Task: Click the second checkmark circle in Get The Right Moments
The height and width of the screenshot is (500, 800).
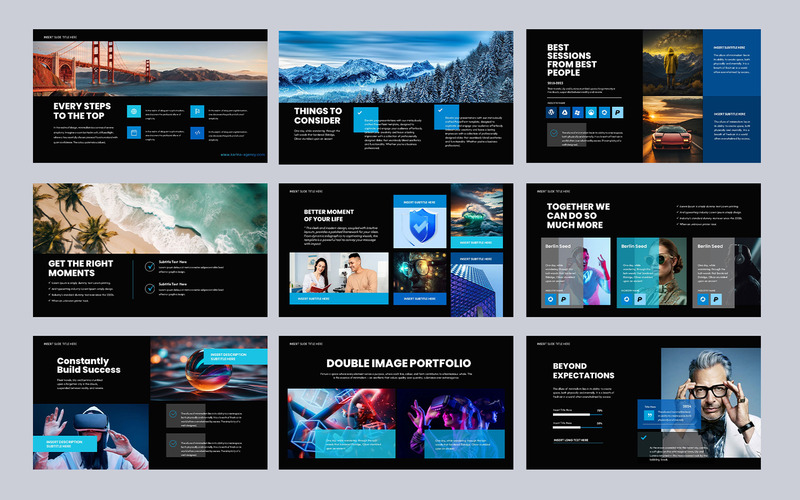Action: coord(150,288)
